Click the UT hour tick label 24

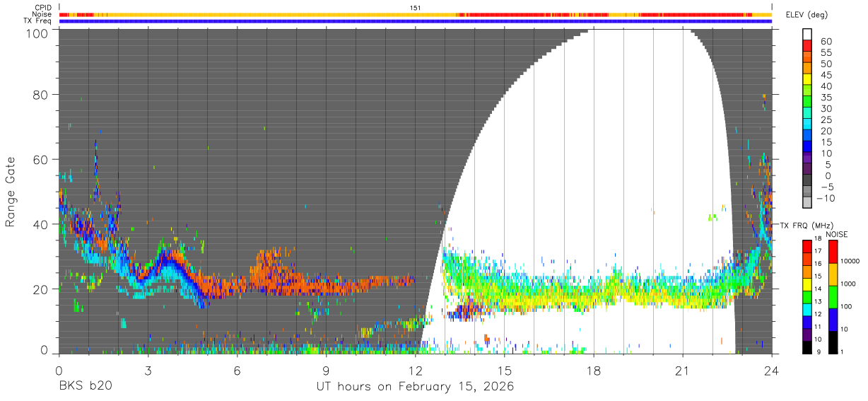pos(771,370)
